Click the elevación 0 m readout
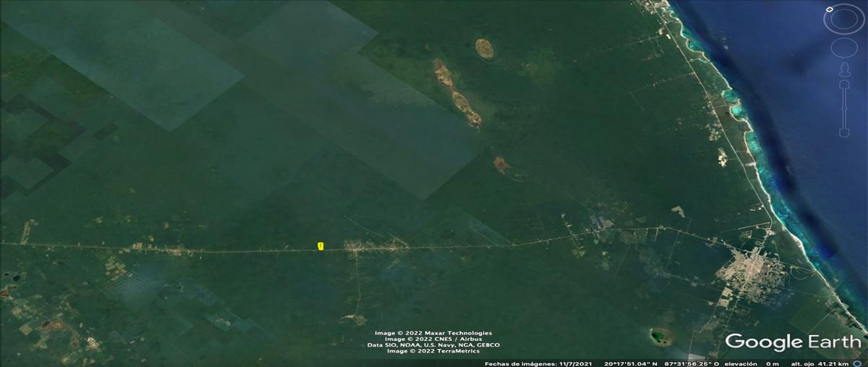Screen dimensions: 868x367 753,363
